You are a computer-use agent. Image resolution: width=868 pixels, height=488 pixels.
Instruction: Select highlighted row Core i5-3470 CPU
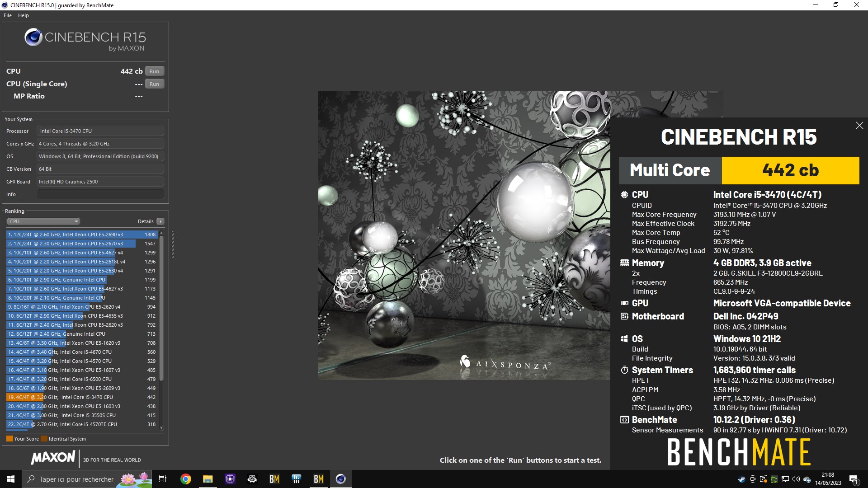tap(82, 397)
